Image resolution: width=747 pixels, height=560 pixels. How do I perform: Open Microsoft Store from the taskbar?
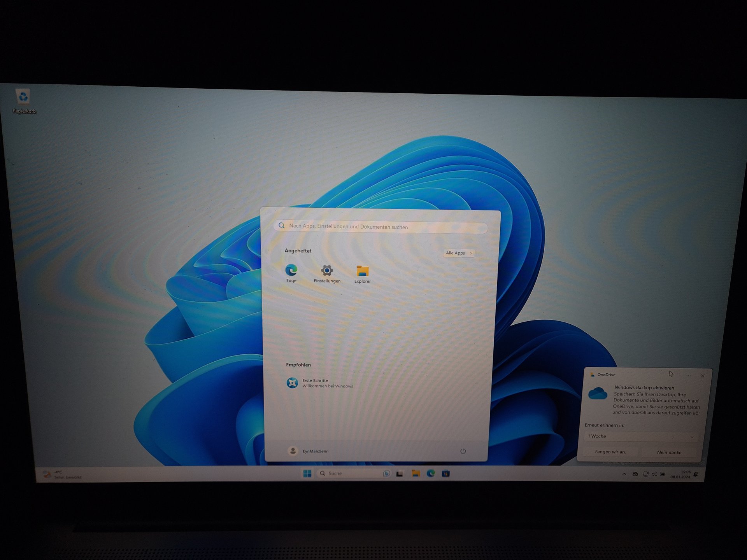[446, 473]
